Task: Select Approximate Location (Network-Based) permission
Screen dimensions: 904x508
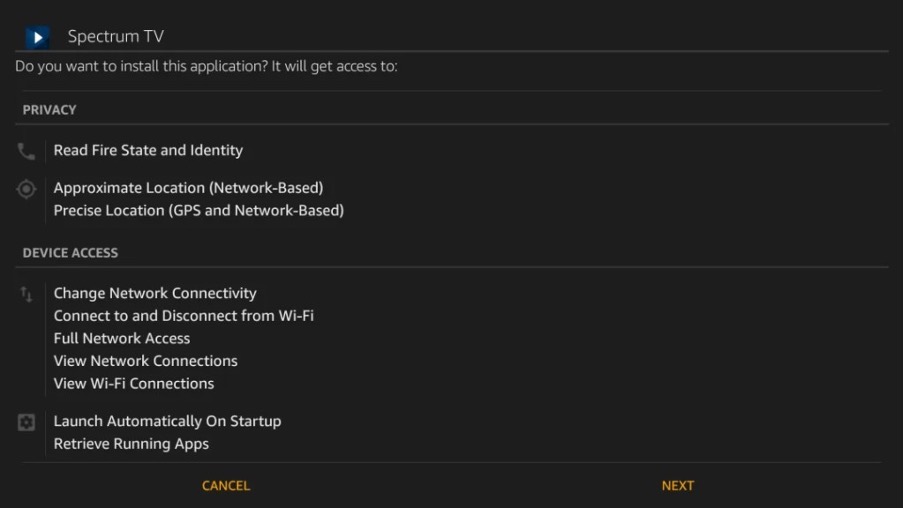Action: click(x=188, y=188)
